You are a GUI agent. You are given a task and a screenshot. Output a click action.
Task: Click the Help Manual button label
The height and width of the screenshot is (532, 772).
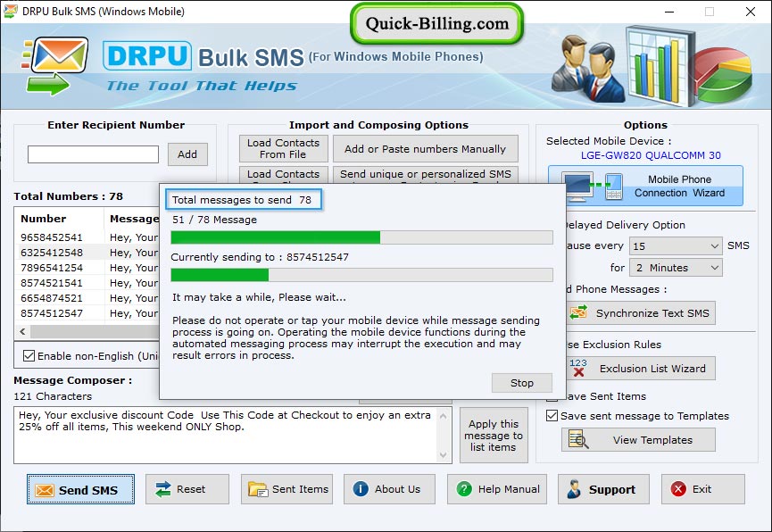coord(509,489)
